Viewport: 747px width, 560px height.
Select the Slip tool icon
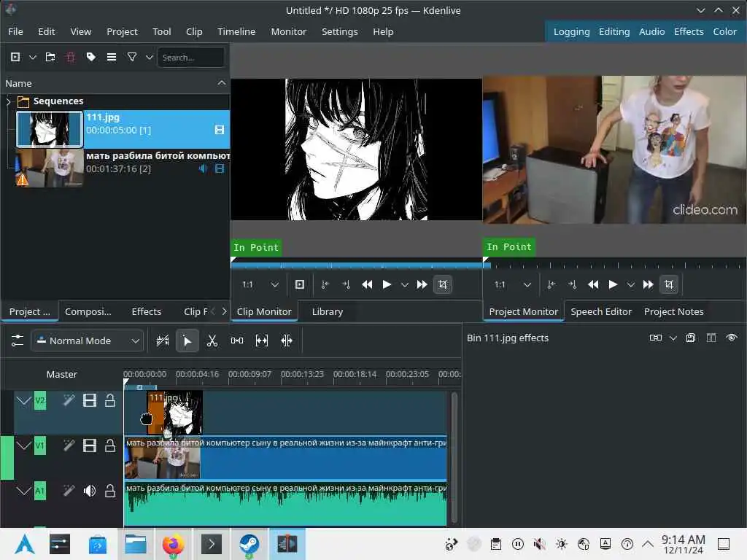click(262, 341)
